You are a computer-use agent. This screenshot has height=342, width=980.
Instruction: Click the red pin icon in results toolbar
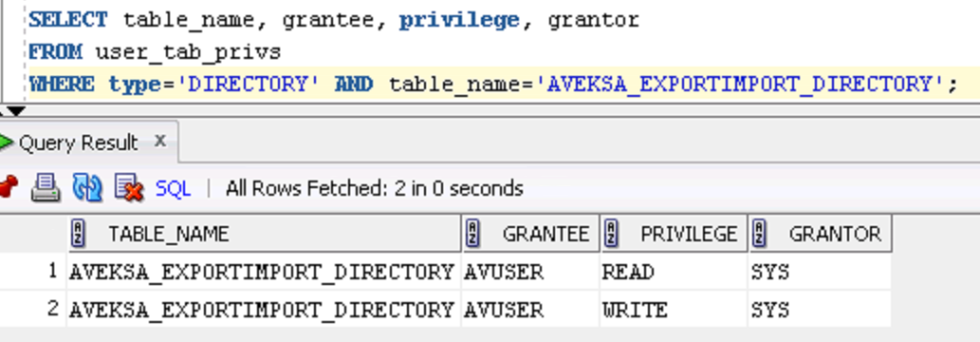(8, 187)
